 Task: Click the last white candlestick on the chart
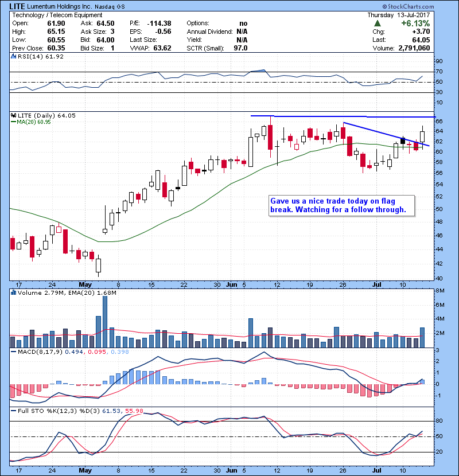pos(423,135)
